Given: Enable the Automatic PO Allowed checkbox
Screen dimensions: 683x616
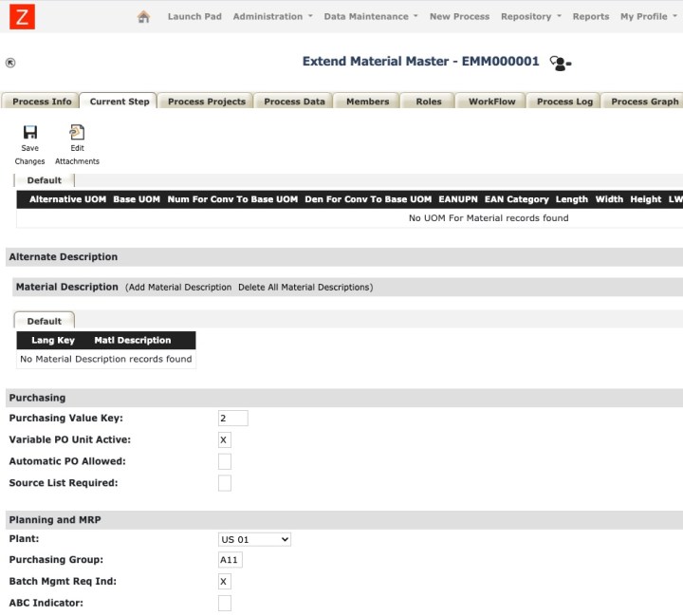Looking at the screenshot, I should (x=224, y=461).
